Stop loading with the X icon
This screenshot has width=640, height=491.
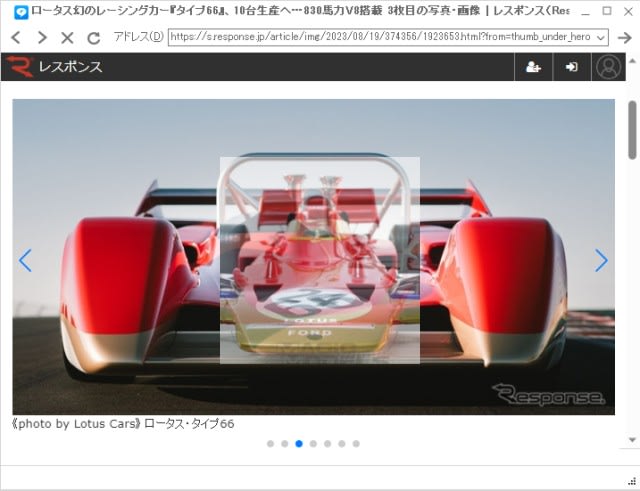67,38
